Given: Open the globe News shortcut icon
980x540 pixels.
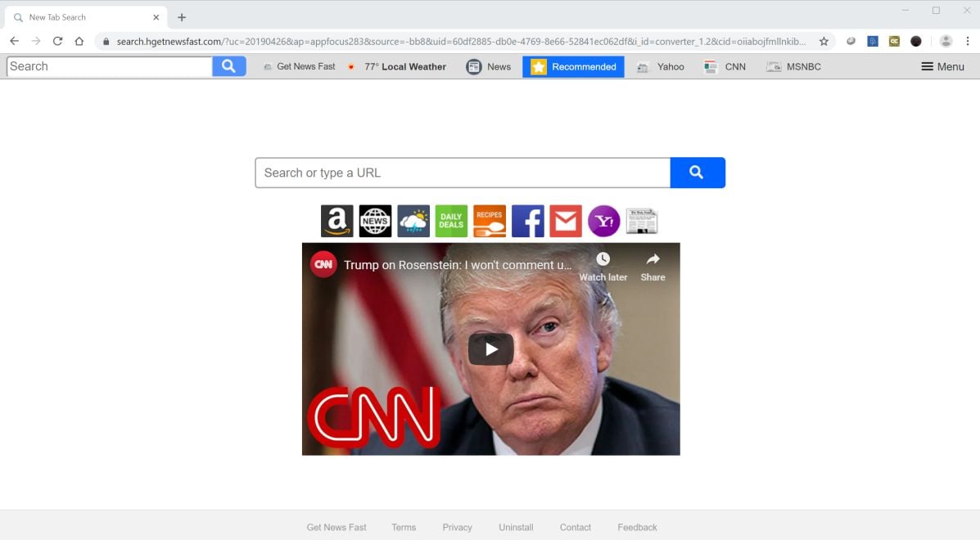Looking at the screenshot, I should point(375,221).
